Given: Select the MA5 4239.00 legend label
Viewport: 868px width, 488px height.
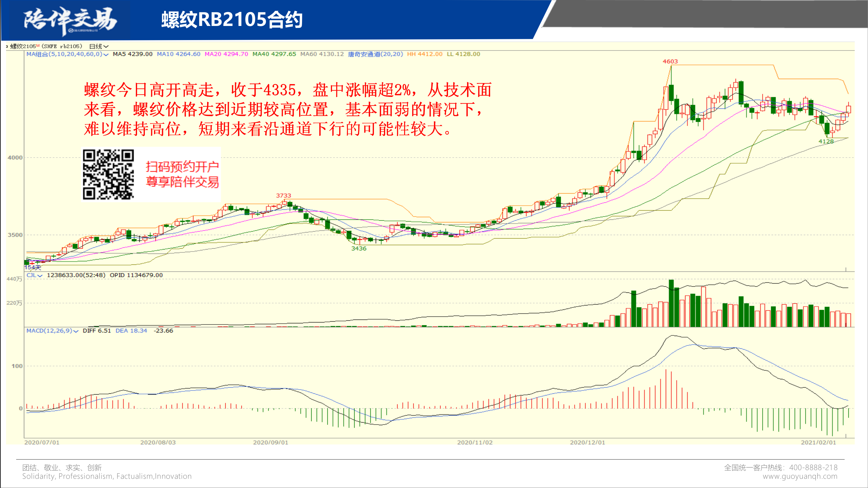Looking at the screenshot, I should pyautogui.click(x=132, y=54).
